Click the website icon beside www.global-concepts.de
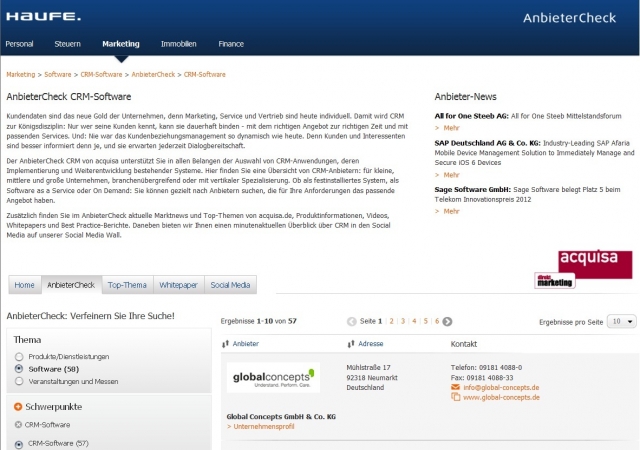This screenshot has width=640, height=450. pyautogui.click(x=456, y=397)
